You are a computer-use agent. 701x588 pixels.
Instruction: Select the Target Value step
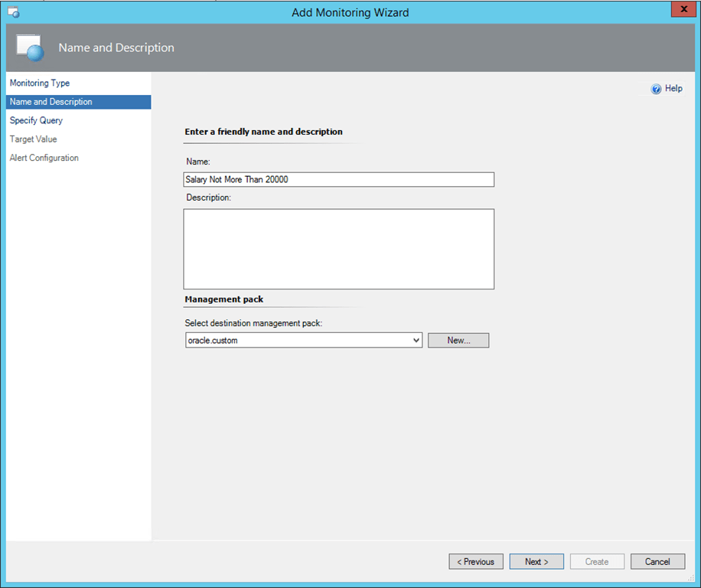(33, 139)
